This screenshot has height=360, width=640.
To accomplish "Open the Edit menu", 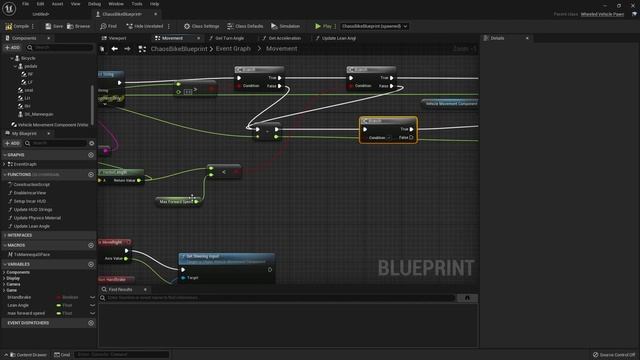I will 40,4.
